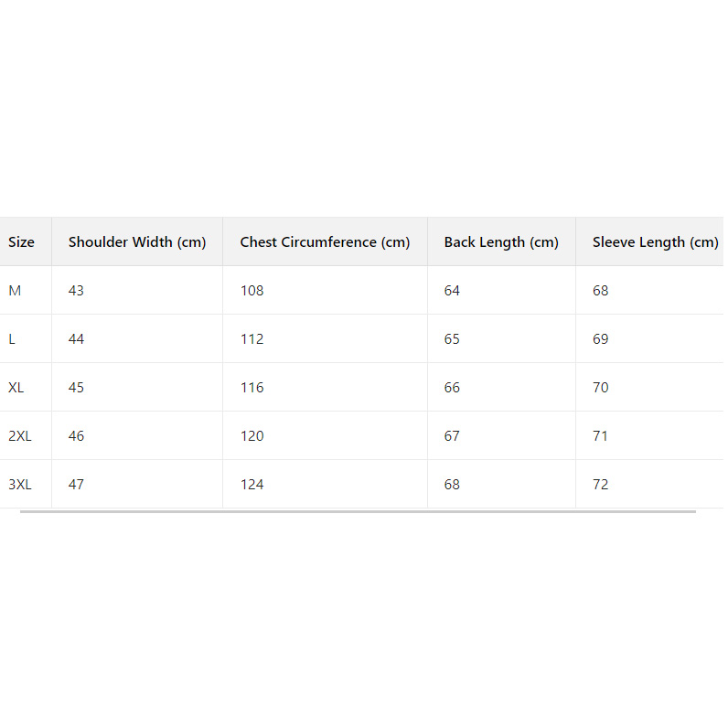Click shoulder width value 43
This screenshot has height=728, width=728.
point(76,291)
